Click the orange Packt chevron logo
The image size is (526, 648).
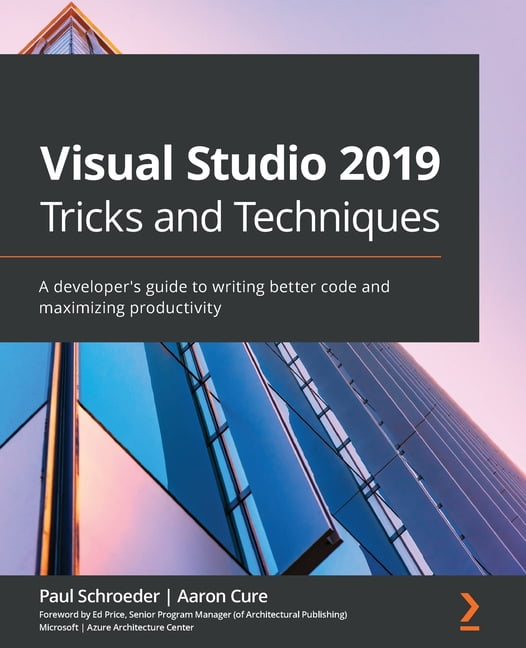pyautogui.click(x=470, y=611)
